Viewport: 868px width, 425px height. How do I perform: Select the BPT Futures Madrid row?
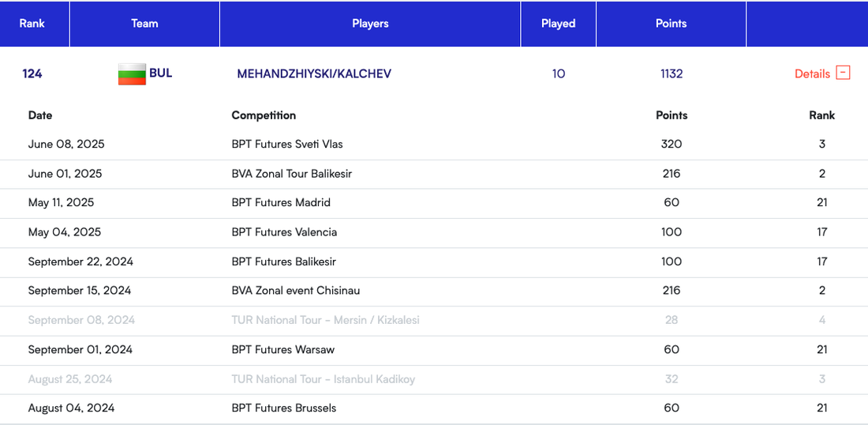281,203
